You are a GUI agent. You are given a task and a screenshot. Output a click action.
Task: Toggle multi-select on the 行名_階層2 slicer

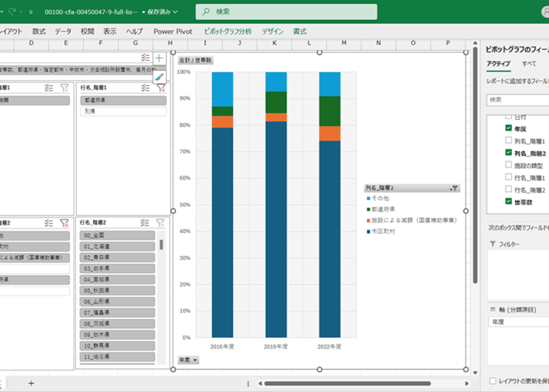[x=144, y=223]
